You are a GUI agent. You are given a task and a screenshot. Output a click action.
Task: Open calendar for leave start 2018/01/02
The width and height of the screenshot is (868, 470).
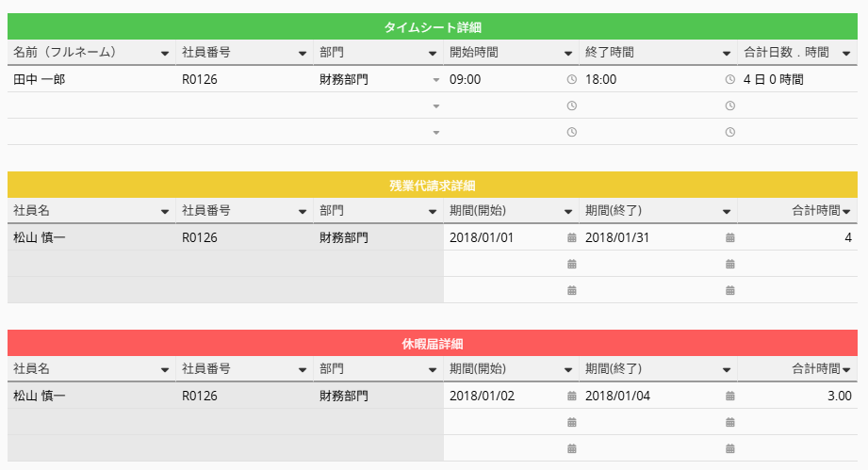(571, 396)
